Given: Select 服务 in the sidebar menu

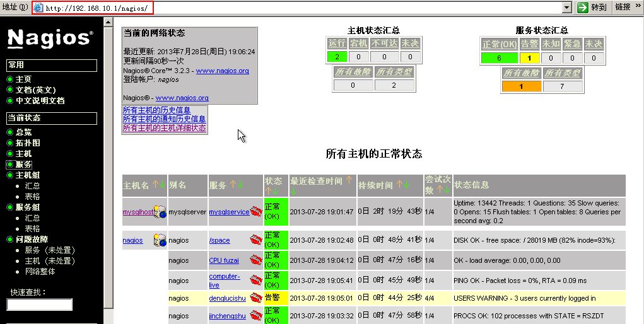Looking at the screenshot, I should 23,165.
